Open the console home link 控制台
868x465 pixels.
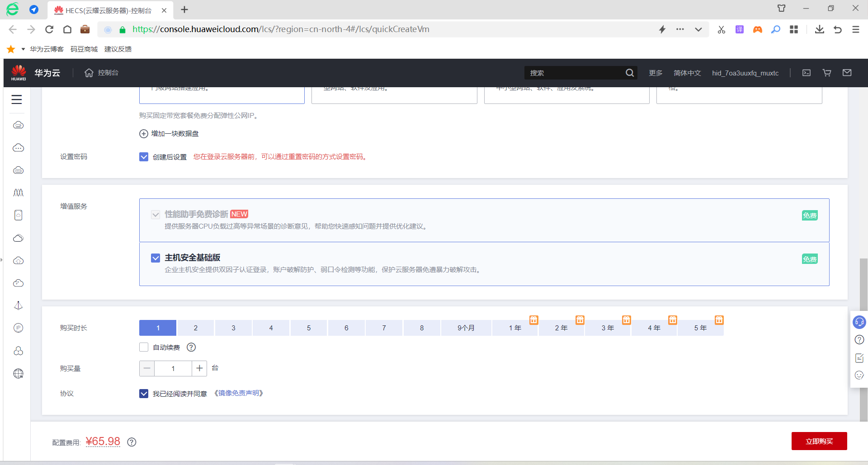(x=101, y=73)
